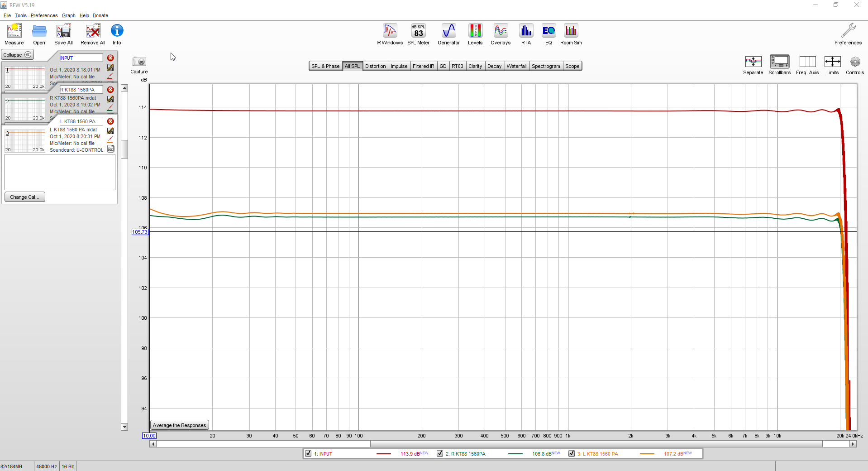Viewport: 868px width, 471px height.
Task: Open the Donate menu
Action: (x=100, y=15)
